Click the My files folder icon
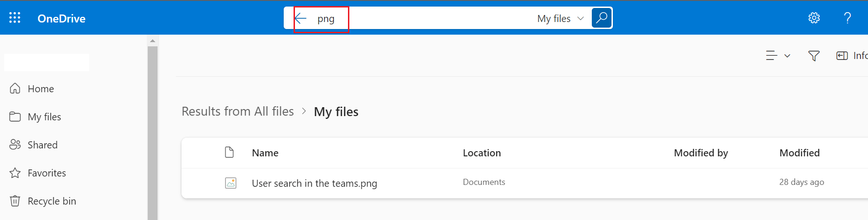868x220 pixels. (x=15, y=117)
